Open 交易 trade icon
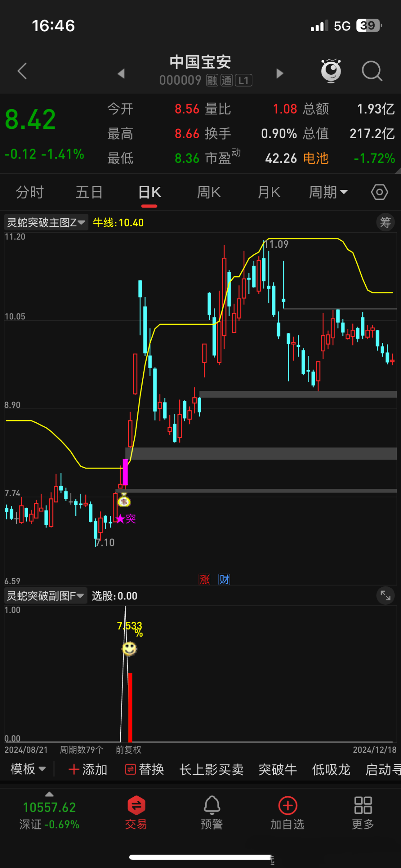 [136, 813]
